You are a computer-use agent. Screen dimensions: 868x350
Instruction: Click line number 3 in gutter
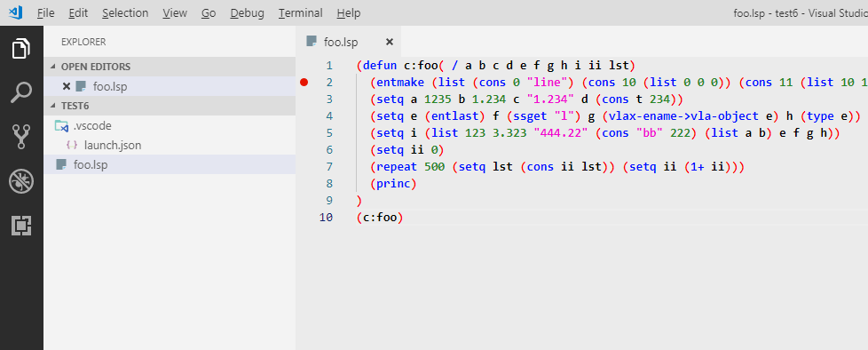(329, 99)
